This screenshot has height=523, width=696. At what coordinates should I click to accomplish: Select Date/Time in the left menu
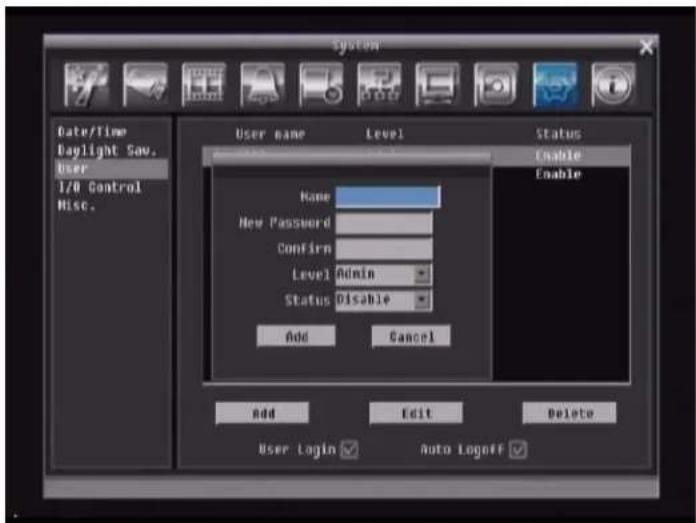click(92, 132)
